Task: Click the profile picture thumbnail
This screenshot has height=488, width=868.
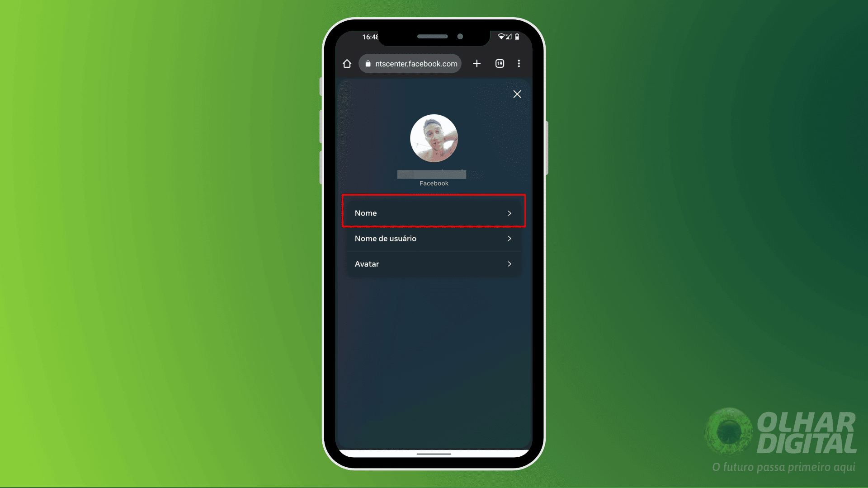Action: click(434, 138)
